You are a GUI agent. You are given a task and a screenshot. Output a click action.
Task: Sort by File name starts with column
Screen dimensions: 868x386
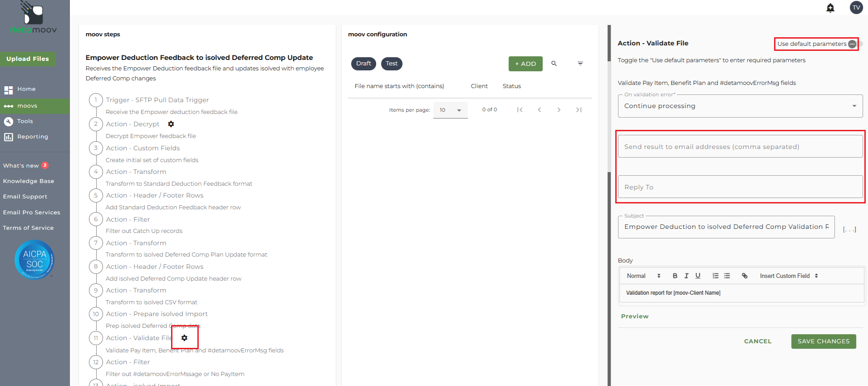(x=399, y=86)
